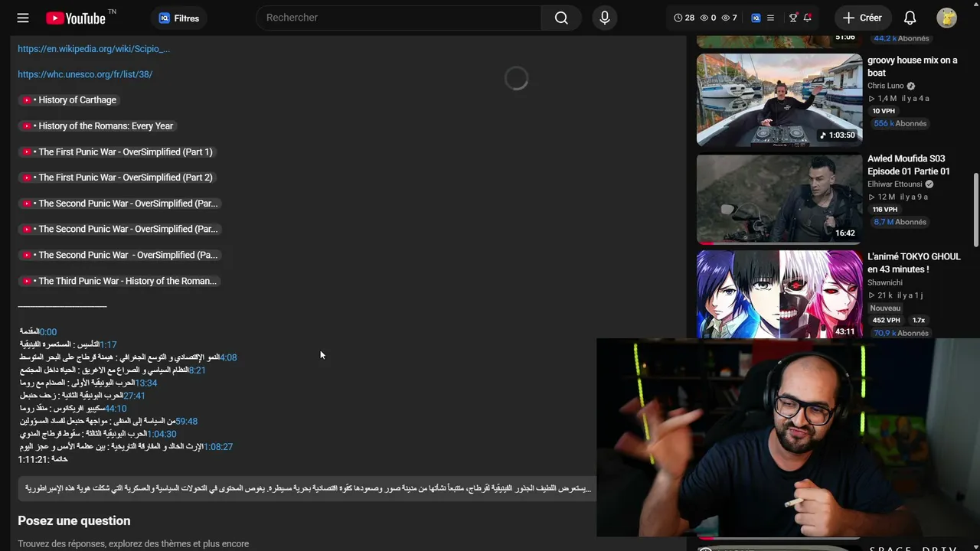Open the Filtres extension button
The image size is (980, 551).
178,18
